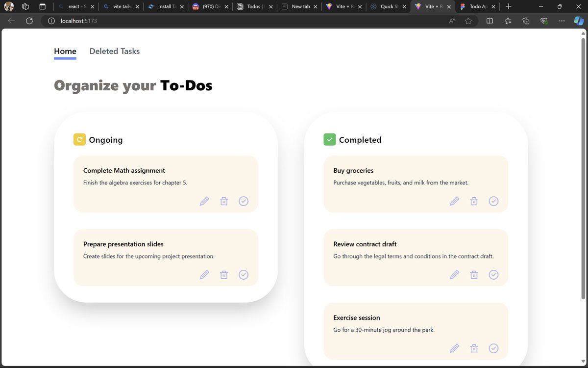Switch to the Home tab
This screenshot has width=588, height=368.
65,51
